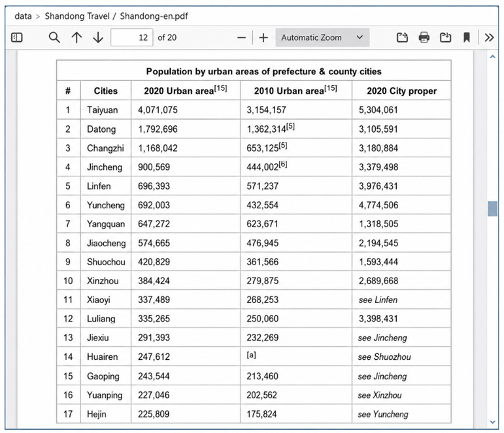This screenshot has height=433, width=504.
Task: Open the find-in-document search
Action: coord(54,38)
